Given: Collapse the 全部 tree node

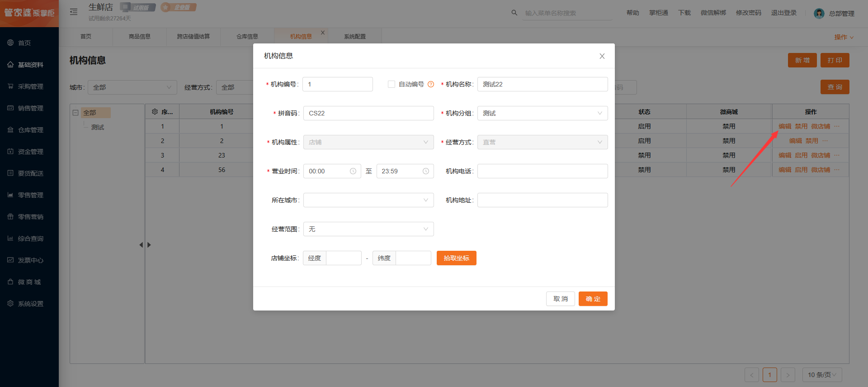Looking at the screenshot, I should click(75, 113).
